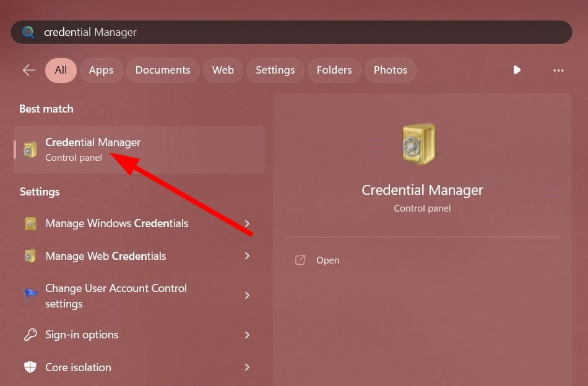Click the Credential Manager safe icon in Best match

[x=30, y=150]
